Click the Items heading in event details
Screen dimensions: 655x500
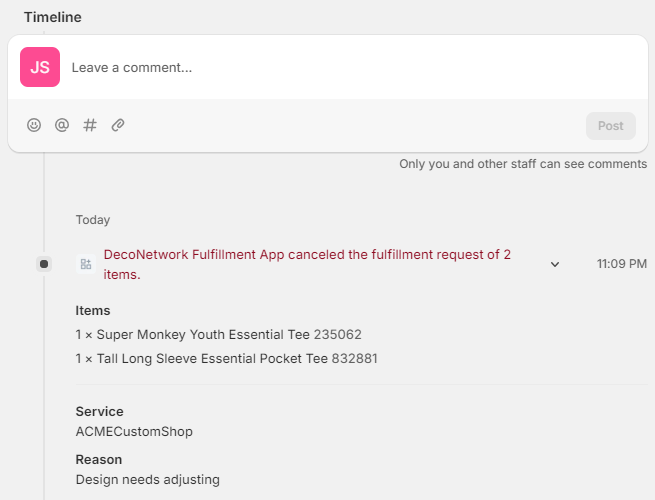[x=93, y=311]
